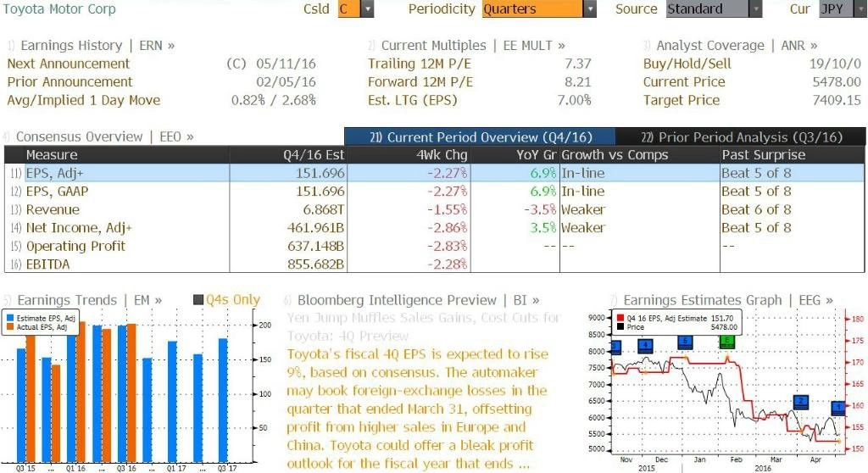Open the Csld dropdown arrow
The image size is (868, 473).
(367, 8)
